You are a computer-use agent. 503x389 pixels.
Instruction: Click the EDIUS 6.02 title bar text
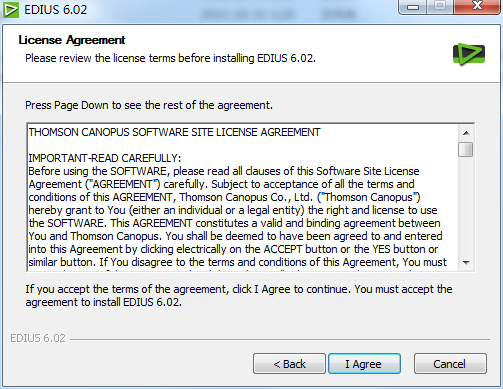tap(55, 10)
